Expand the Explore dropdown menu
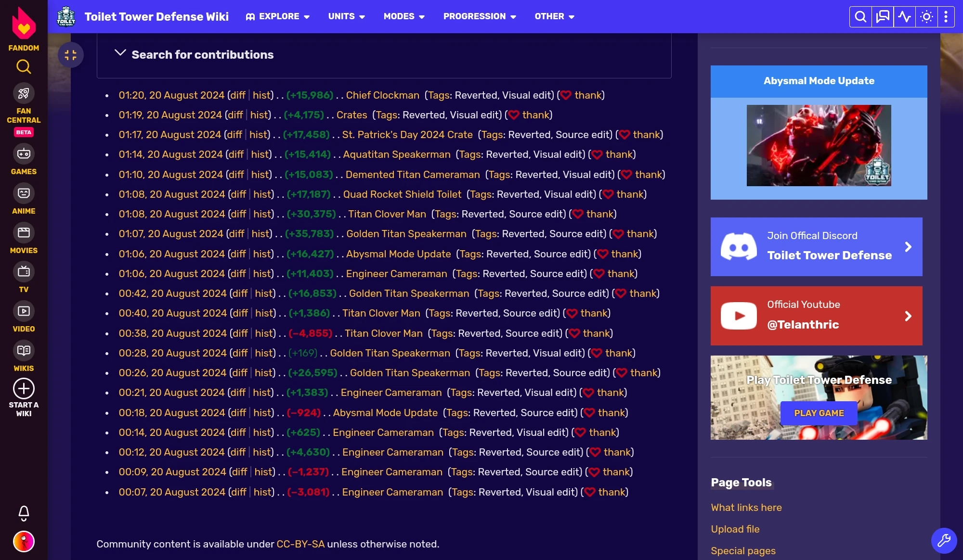The height and width of the screenshot is (560, 963). pyautogui.click(x=278, y=16)
